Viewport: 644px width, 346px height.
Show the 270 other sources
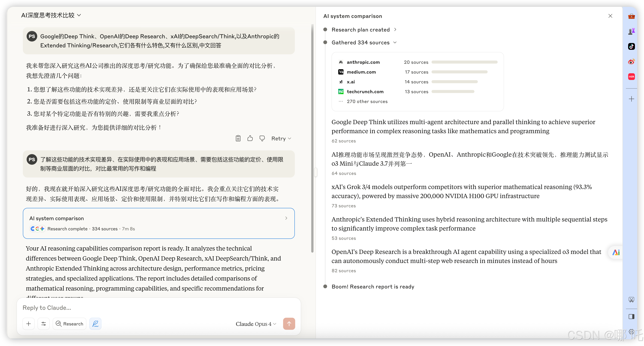pos(367,101)
